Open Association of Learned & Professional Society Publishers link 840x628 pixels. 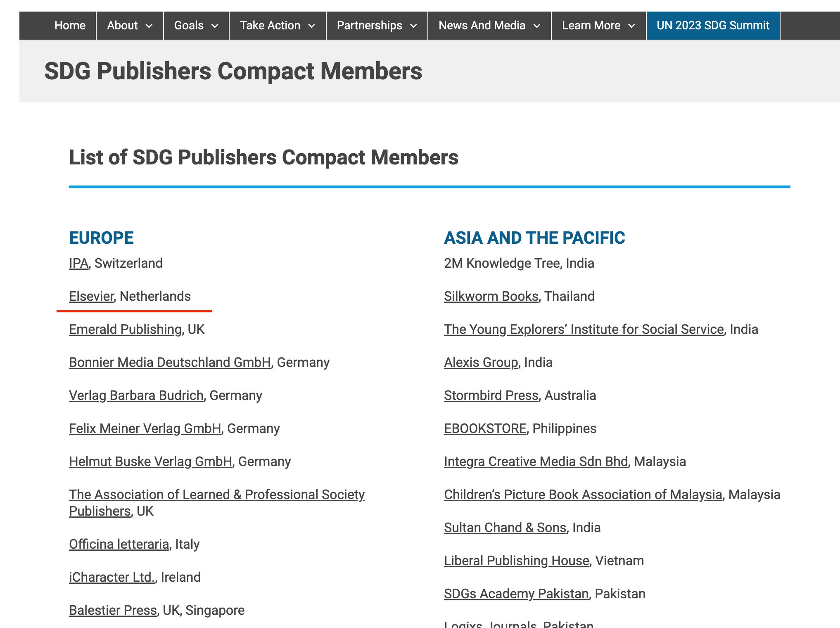pos(217,503)
